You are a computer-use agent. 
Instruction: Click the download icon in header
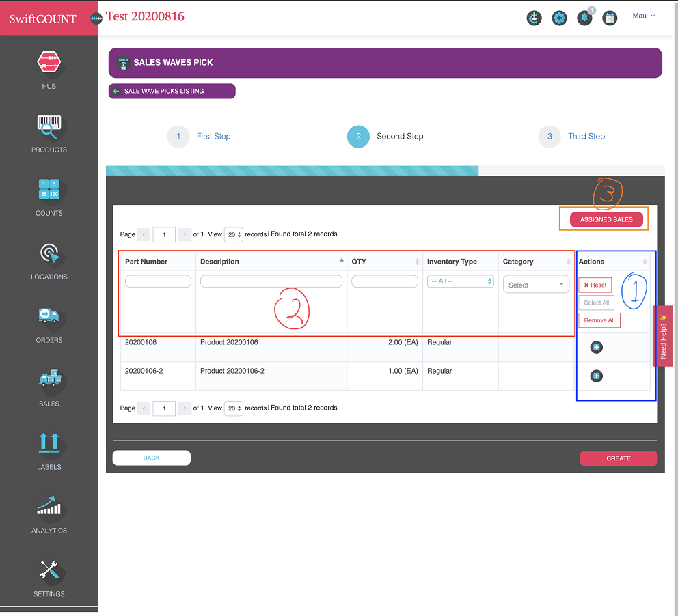(534, 18)
